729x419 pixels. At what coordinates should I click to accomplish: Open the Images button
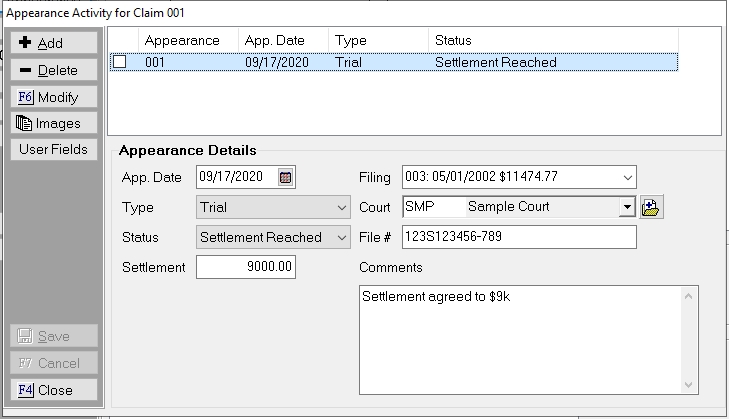coord(54,123)
